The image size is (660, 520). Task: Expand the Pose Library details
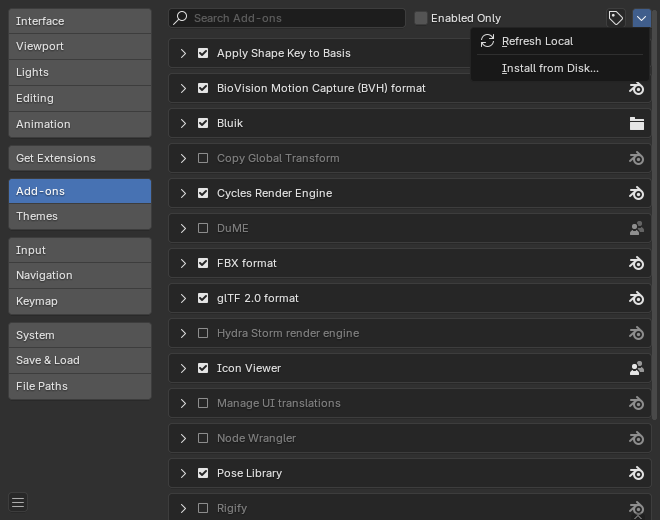click(x=183, y=473)
